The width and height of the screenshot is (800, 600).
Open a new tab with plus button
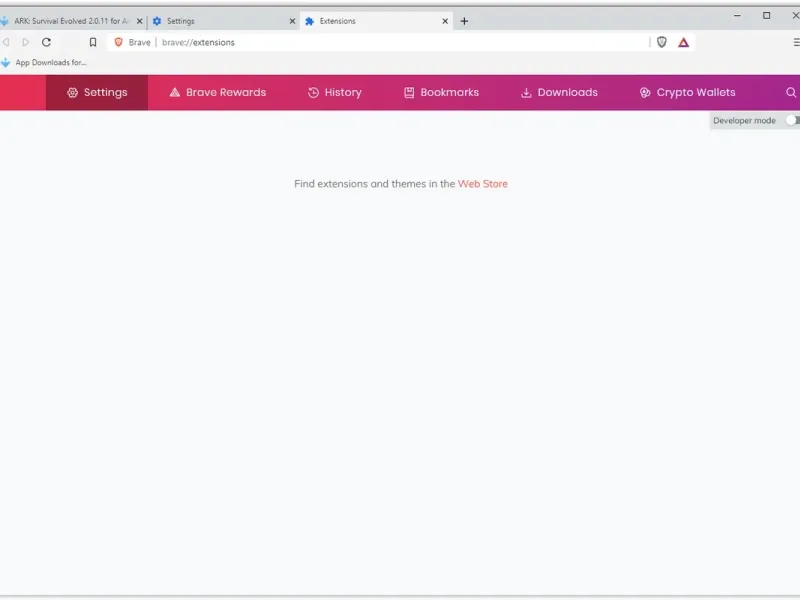pos(464,21)
